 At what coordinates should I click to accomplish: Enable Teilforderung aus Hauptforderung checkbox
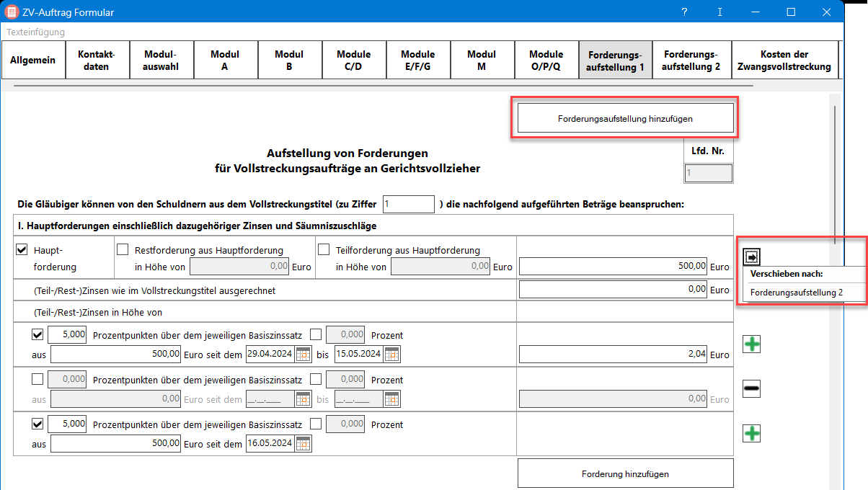[x=324, y=250]
